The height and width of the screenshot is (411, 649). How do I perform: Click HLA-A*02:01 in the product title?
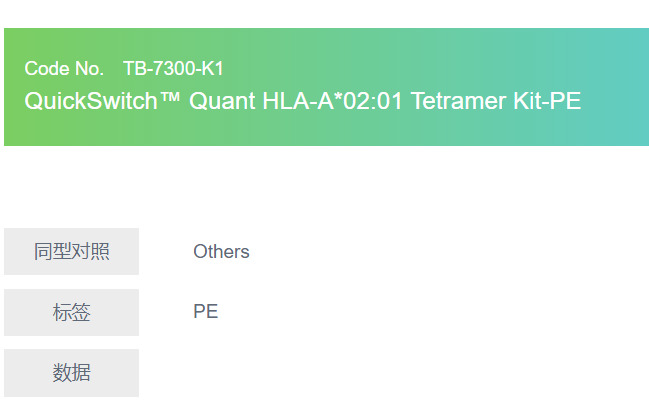pos(324,101)
